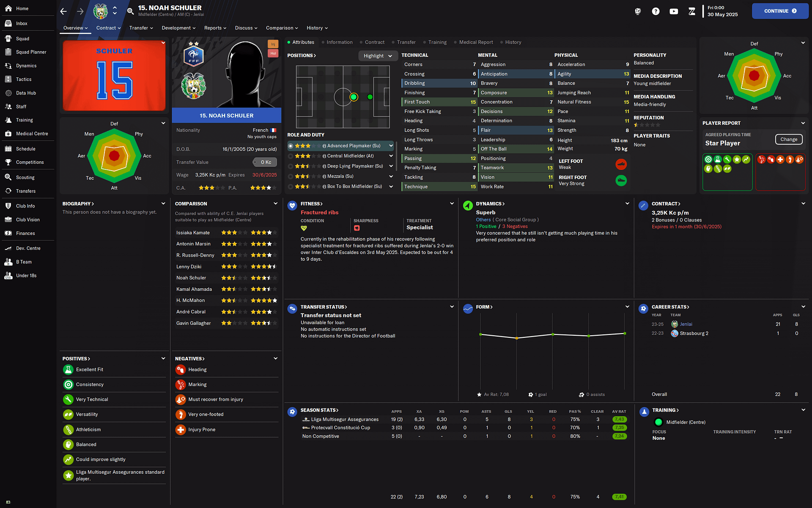Viewport: 812px width, 508px height.
Task: Click the red left foot boot icon
Action: (x=620, y=164)
